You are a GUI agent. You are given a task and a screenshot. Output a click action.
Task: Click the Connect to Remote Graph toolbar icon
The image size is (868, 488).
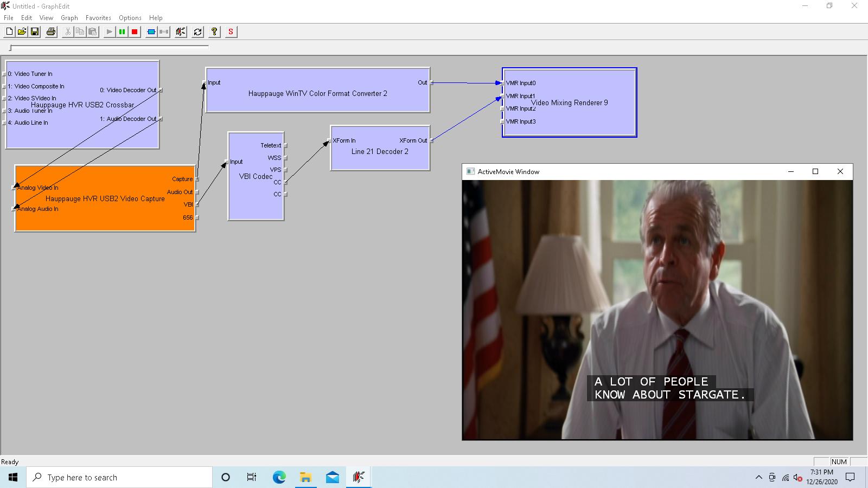click(x=181, y=32)
